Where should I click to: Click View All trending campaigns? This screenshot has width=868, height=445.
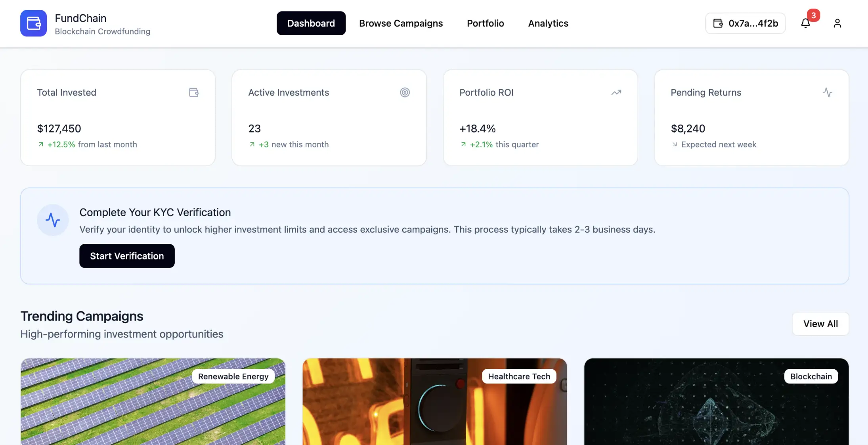(x=820, y=324)
